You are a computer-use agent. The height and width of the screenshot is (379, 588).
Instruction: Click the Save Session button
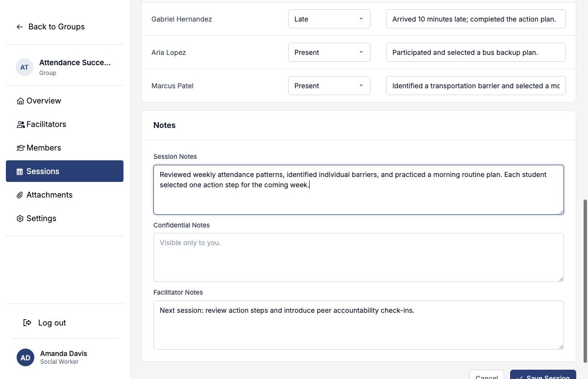coord(543,376)
